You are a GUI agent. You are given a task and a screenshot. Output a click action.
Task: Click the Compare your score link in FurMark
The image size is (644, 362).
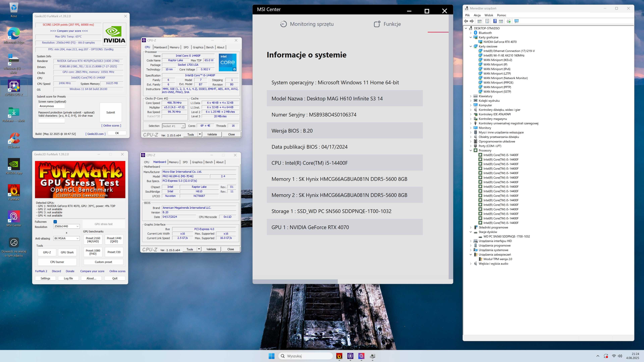click(x=92, y=271)
